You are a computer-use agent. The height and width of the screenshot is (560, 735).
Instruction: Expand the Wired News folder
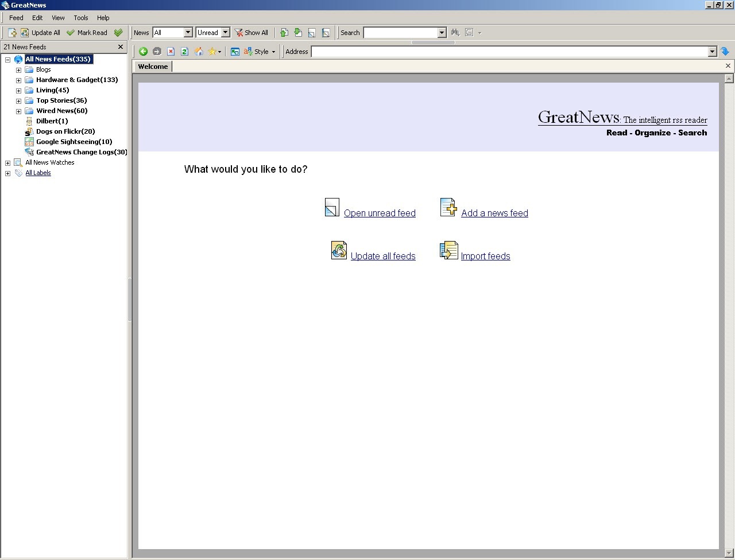click(x=18, y=111)
